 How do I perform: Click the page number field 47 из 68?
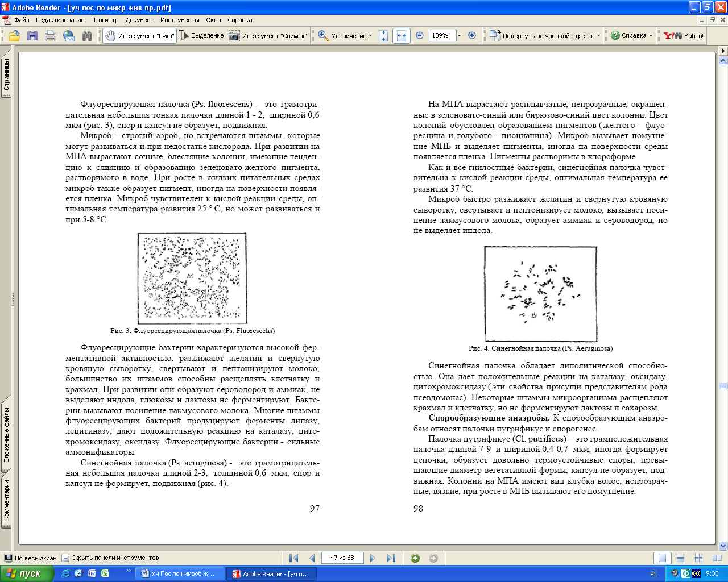[342, 558]
